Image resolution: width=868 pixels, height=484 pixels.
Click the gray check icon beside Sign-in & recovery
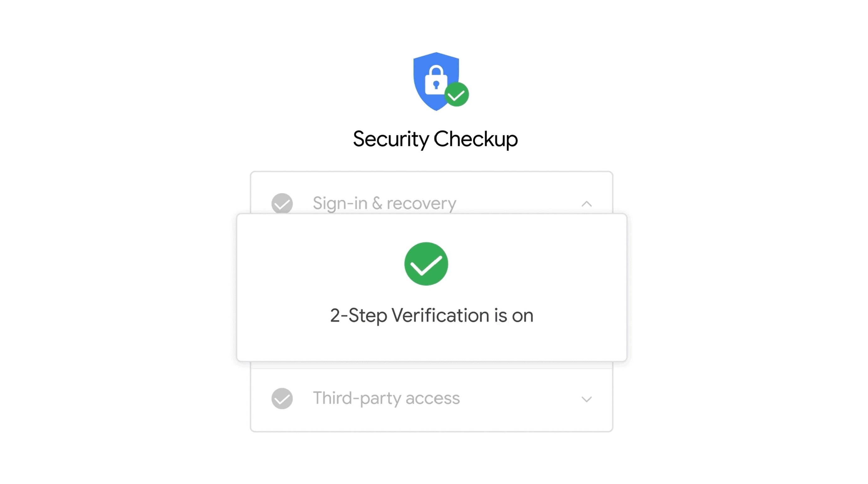coord(282,203)
